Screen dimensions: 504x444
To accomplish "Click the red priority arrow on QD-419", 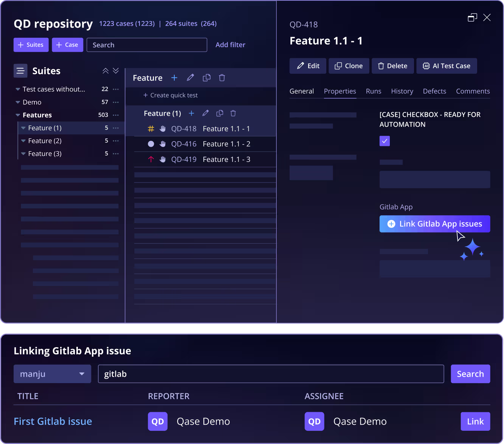I will tap(151, 159).
